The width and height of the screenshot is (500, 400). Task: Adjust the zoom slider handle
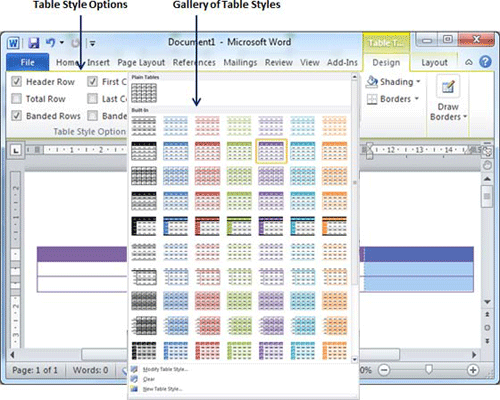pos(429,369)
